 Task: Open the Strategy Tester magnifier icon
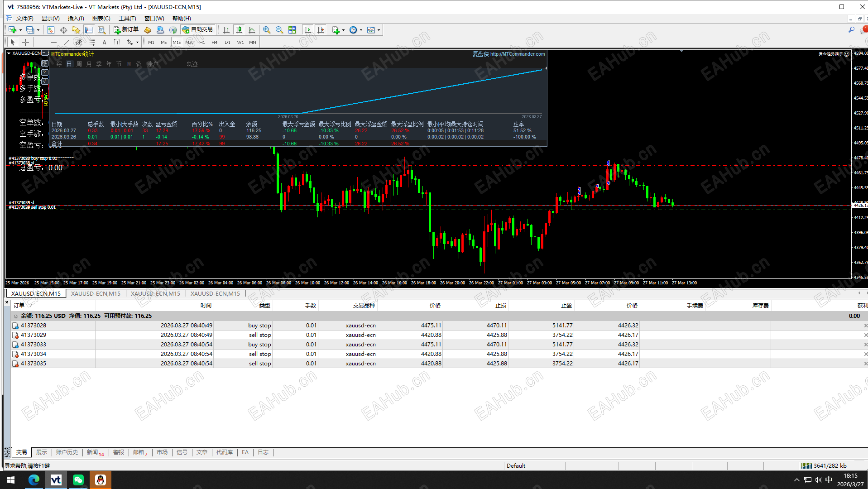coord(102,30)
